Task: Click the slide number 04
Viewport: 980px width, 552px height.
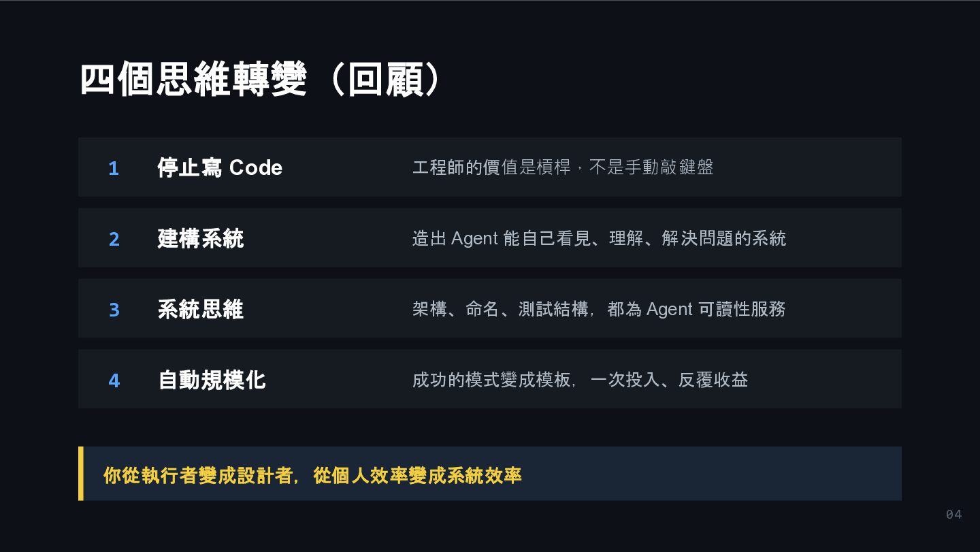Action: pyautogui.click(x=953, y=515)
